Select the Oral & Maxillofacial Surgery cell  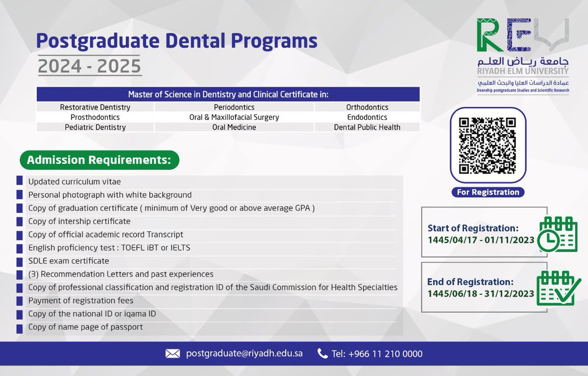[x=234, y=117]
